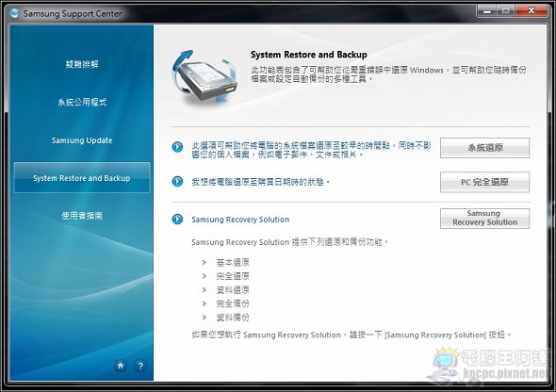Open help via the question mark icon

pos(140,366)
